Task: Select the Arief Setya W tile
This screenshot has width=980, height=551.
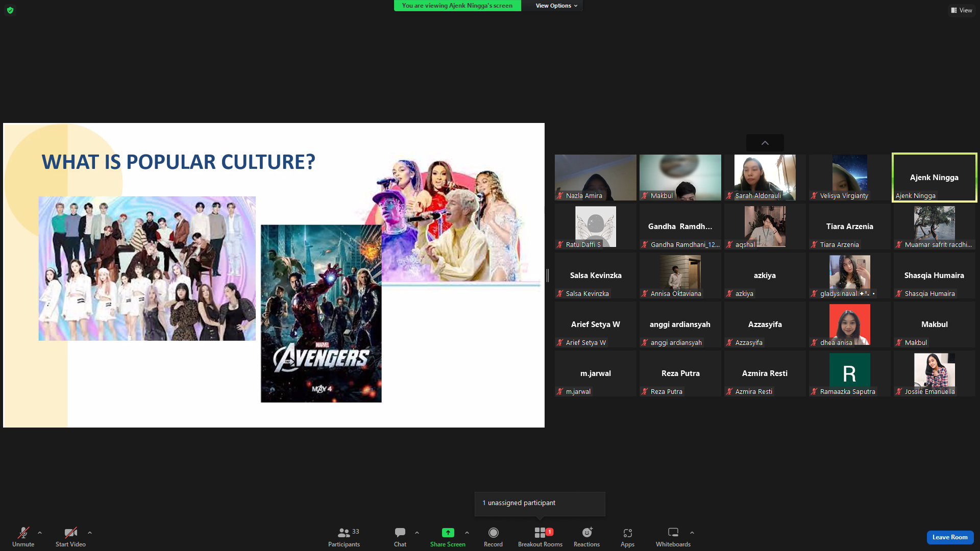Action: pyautogui.click(x=596, y=324)
